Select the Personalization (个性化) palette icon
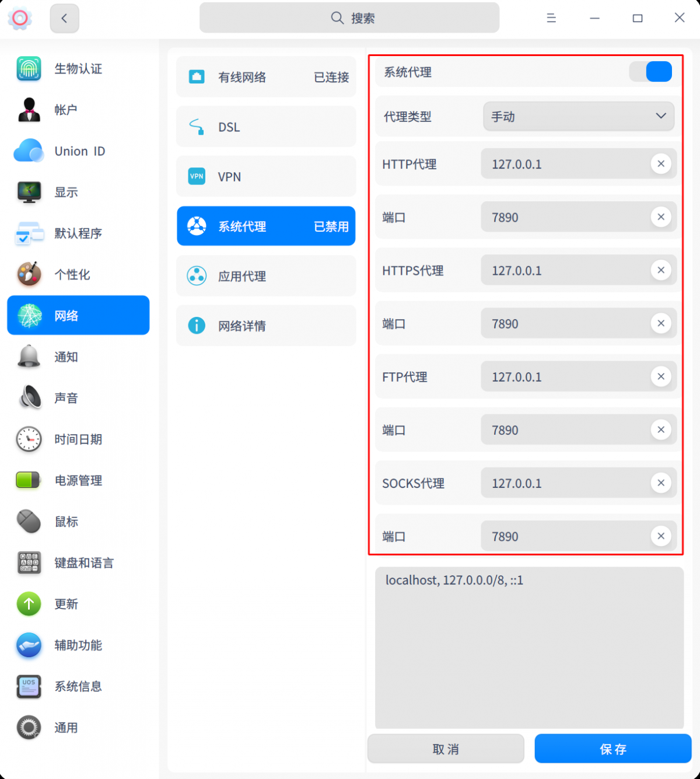This screenshot has width=700, height=779. pos(29,274)
